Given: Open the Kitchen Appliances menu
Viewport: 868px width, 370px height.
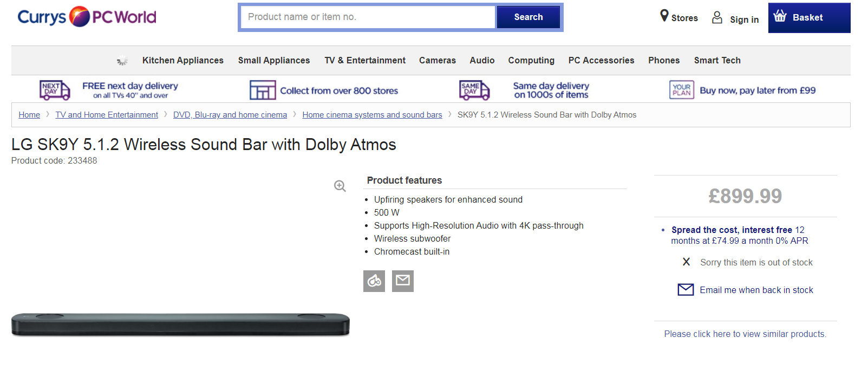Looking at the screenshot, I should click(182, 60).
